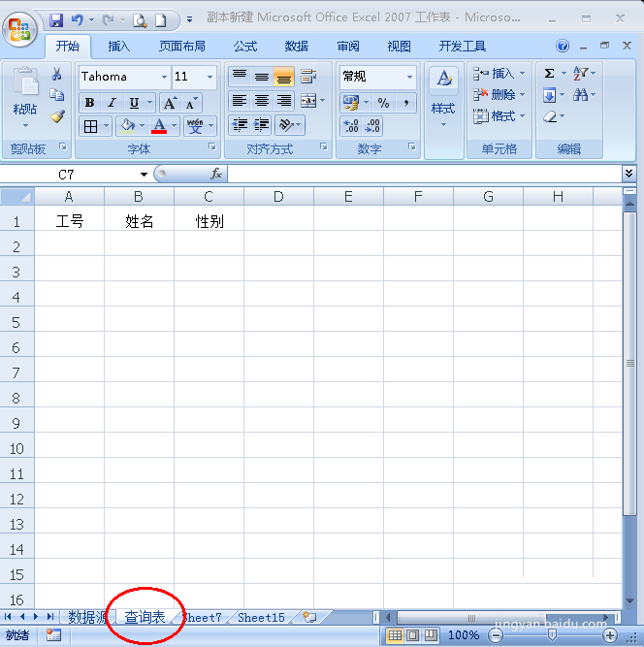This screenshot has height=647, width=644.
Task: Create a new blank document icon
Action: [x=160, y=20]
